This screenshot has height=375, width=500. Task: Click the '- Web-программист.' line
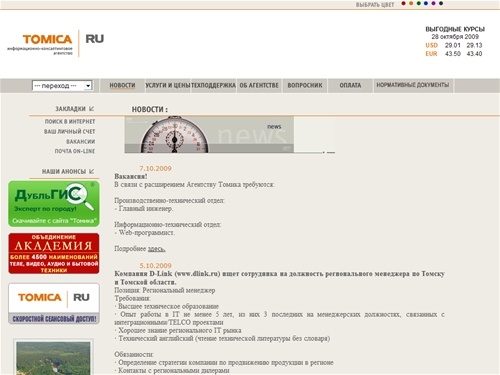click(144, 233)
